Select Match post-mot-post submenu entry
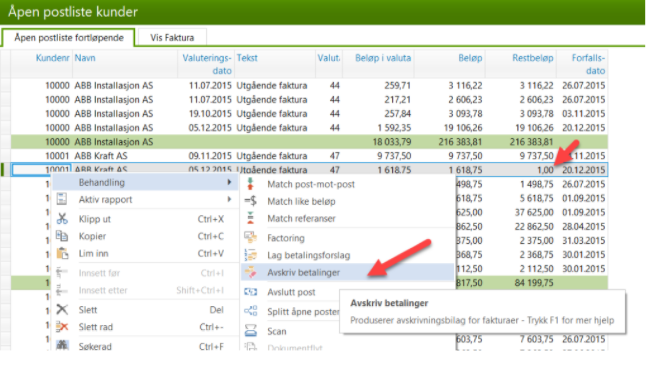The width and height of the screenshot is (646, 384). click(x=347, y=184)
